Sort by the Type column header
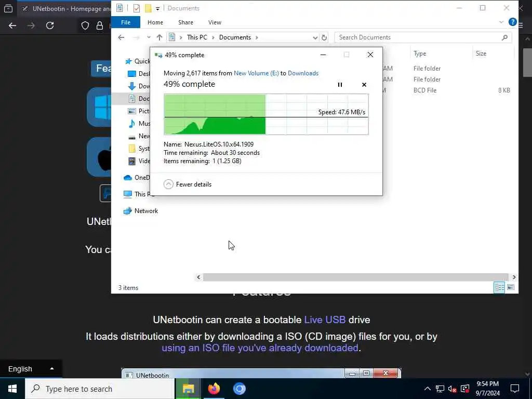The width and height of the screenshot is (532, 399). coord(420,54)
